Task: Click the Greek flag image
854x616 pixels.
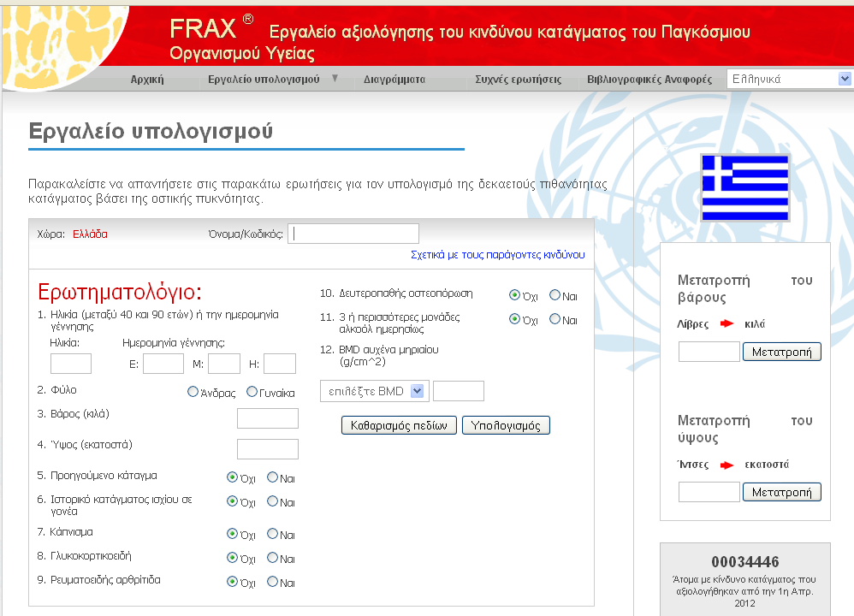Action: coord(744,188)
